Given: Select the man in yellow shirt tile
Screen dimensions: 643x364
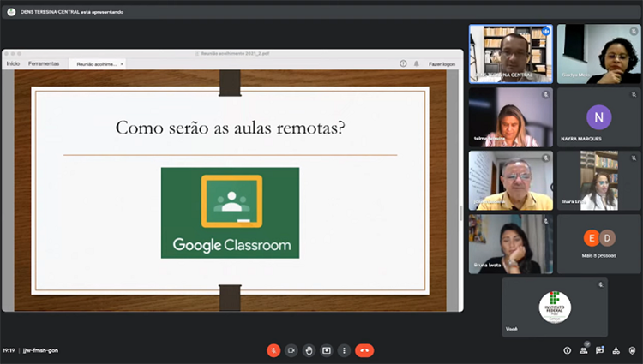Looking at the screenshot, I should pyautogui.click(x=511, y=181).
